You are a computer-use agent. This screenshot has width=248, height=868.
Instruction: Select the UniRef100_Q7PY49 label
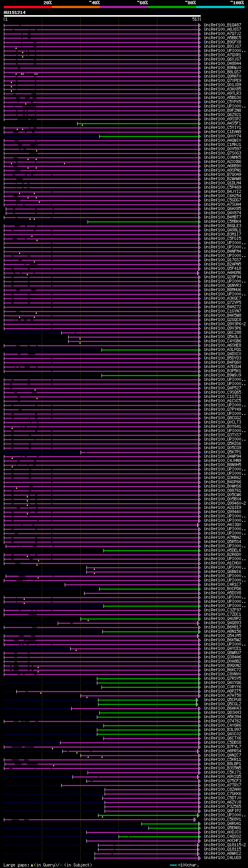click(222, 409)
